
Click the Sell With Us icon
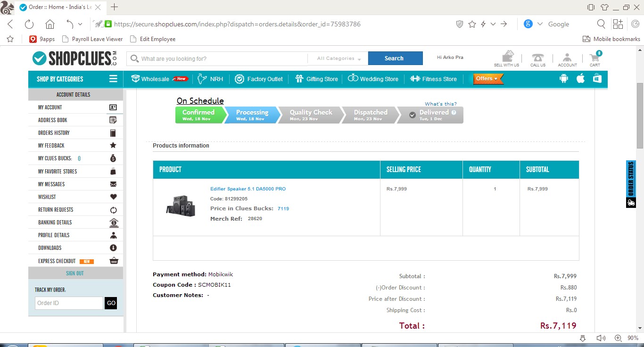click(x=507, y=57)
